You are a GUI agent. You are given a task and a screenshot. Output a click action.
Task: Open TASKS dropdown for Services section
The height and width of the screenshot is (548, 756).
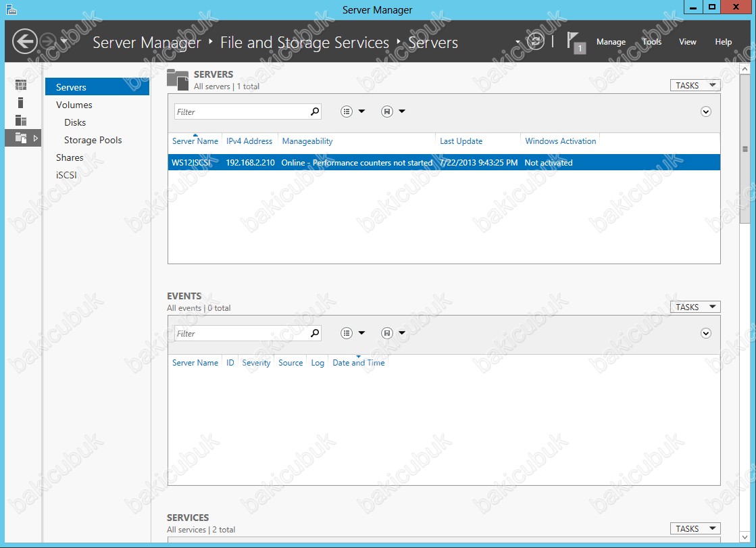pos(695,528)
